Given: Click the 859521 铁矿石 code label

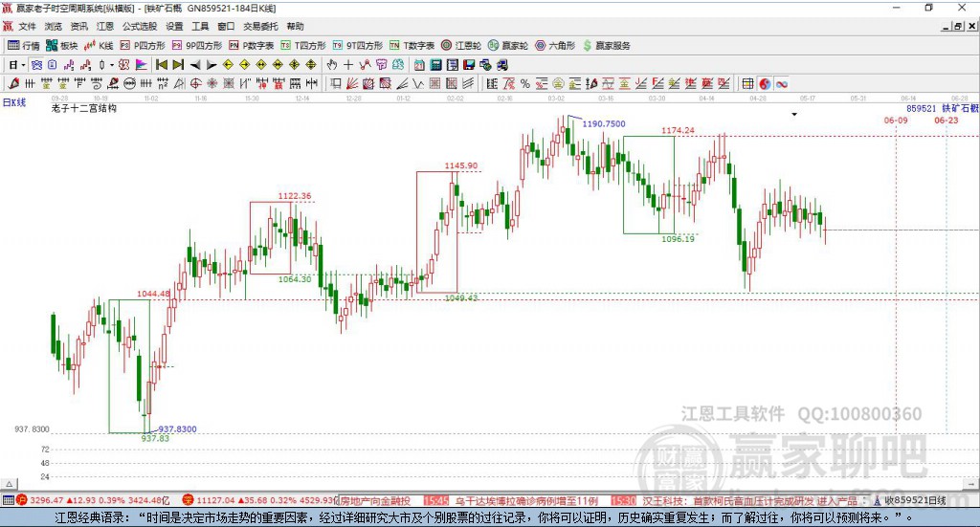Looking at the screenshot, I should [943, 108].
